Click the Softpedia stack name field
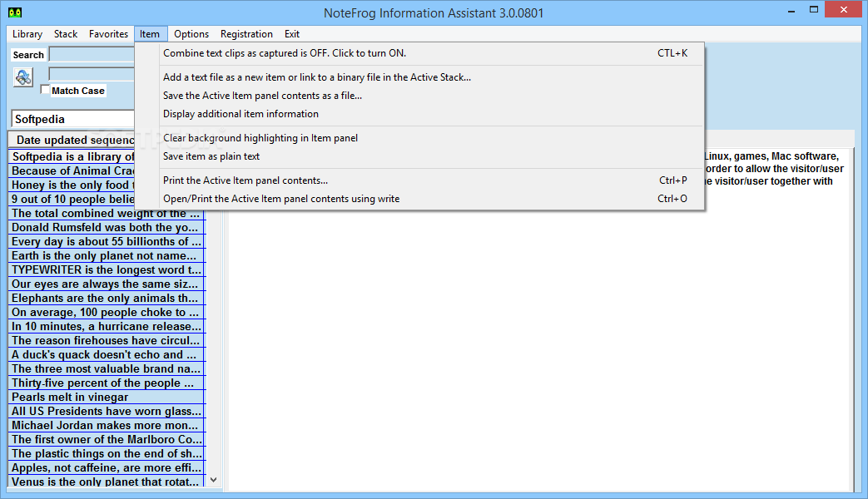868x499 pixels. coord(73,119)
